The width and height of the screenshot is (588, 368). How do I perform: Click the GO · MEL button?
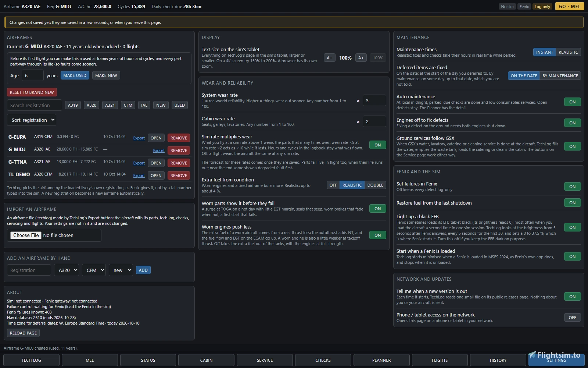click(570, 7)
